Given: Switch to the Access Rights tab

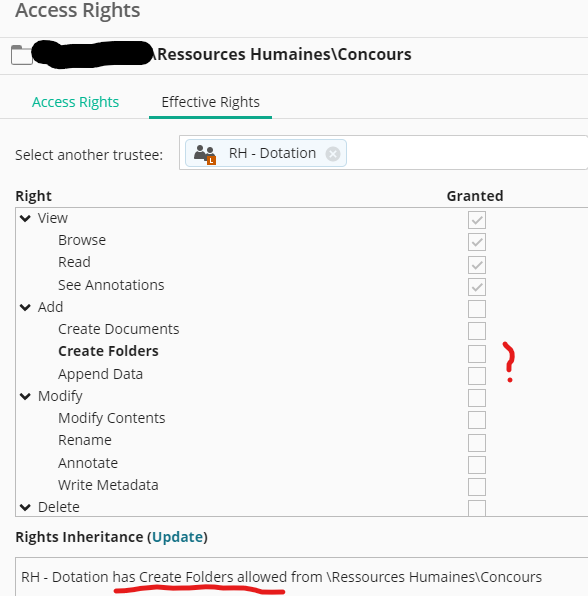Looking at the screenshot, I should [75, 102].
